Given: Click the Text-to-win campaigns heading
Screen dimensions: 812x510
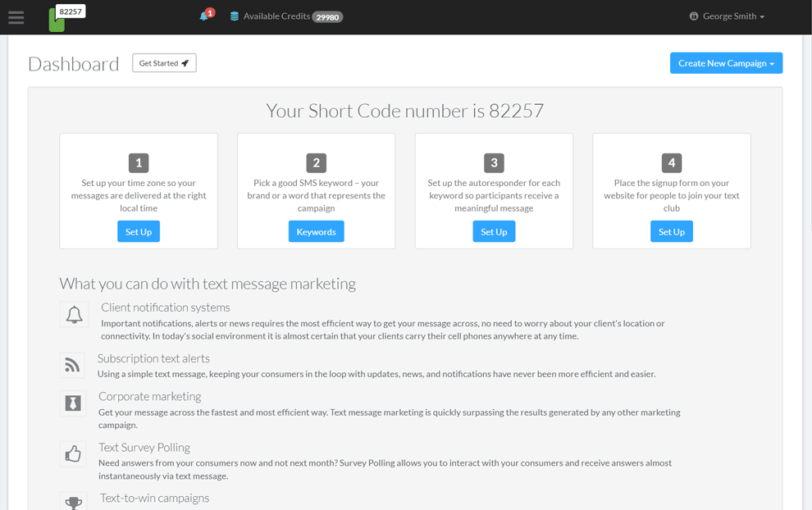Looking at the screenshot, I should pos(154,498).
